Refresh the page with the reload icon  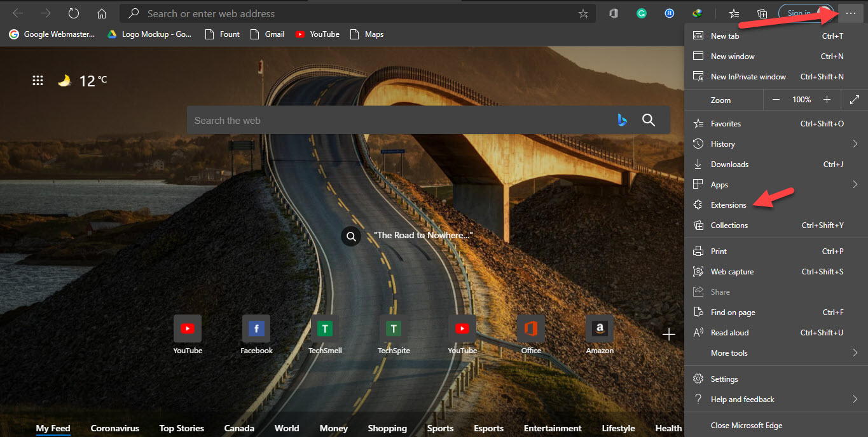coord(74,13)
